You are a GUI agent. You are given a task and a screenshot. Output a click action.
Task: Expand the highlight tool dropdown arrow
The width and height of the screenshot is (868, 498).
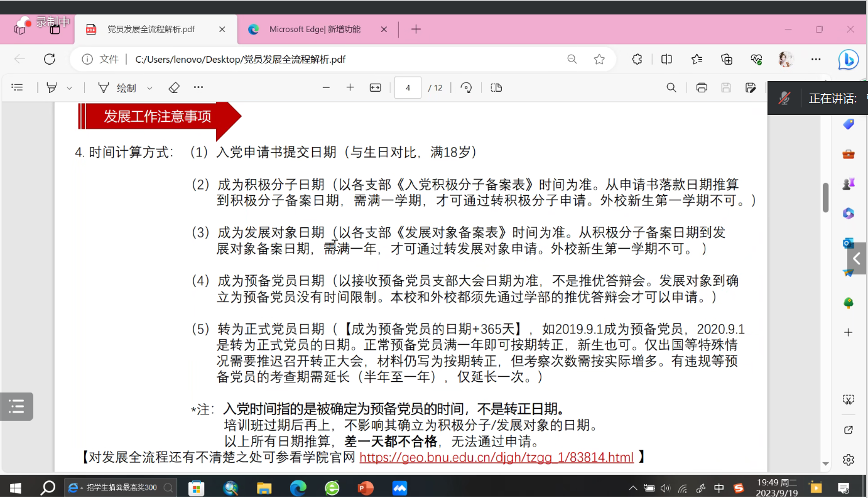69,89
